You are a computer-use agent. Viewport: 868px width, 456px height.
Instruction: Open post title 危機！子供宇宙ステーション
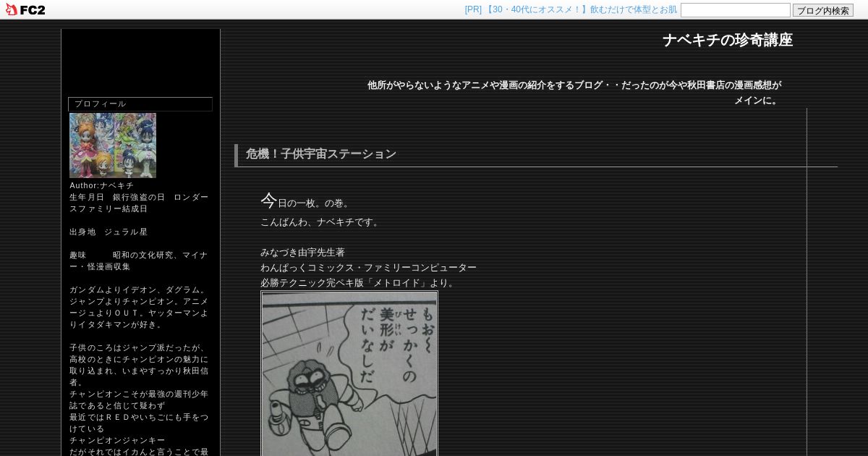coord(321,154)
